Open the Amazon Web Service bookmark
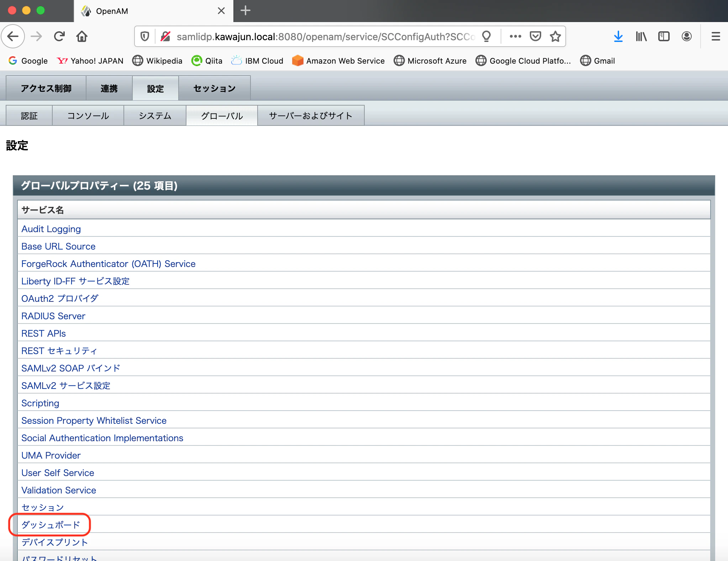728x561 pixels. tap(338, 61)
